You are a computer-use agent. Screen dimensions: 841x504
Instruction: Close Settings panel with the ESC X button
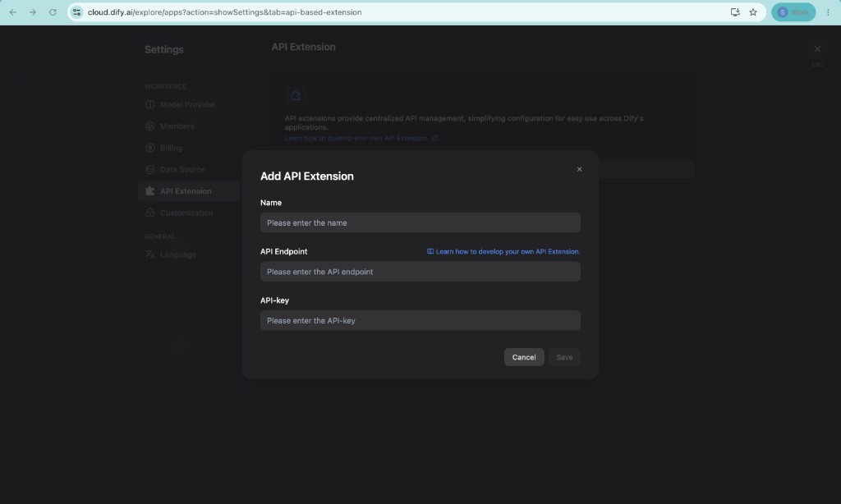coord(817,48)
